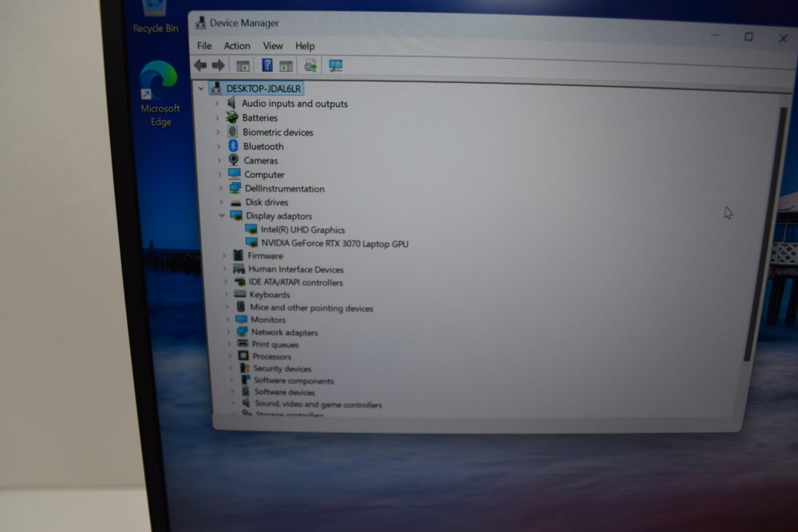Expand the Keyboards node
Viewport: 798px width, 532px height.
tap(227, 294)
